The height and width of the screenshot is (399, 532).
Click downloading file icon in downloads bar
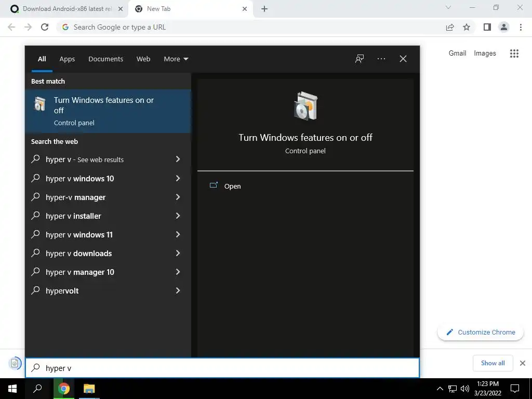[x=15, y=363]
